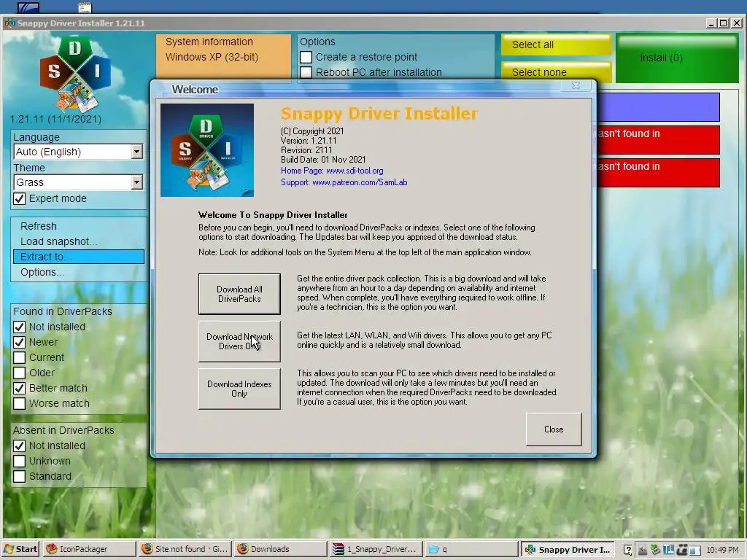
Task: Click Refresh in the side menu
Action: coord(79,226)
